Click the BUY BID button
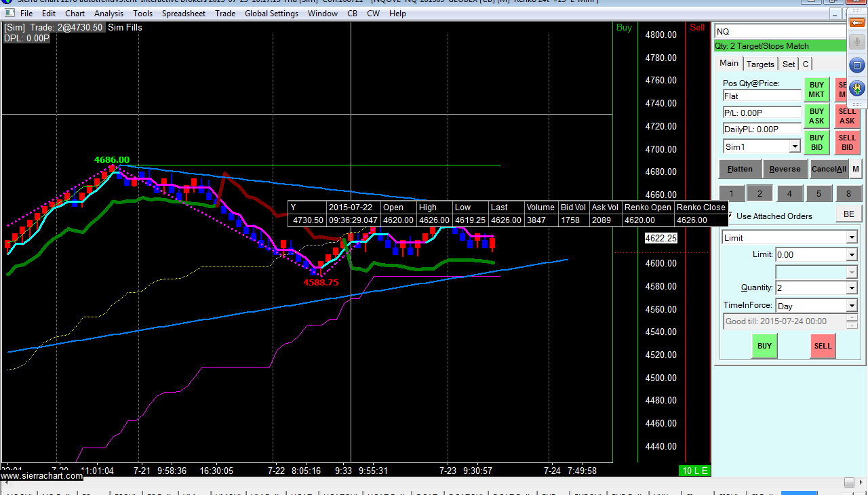This screenshot has width=868, height=495. [816, 142]
